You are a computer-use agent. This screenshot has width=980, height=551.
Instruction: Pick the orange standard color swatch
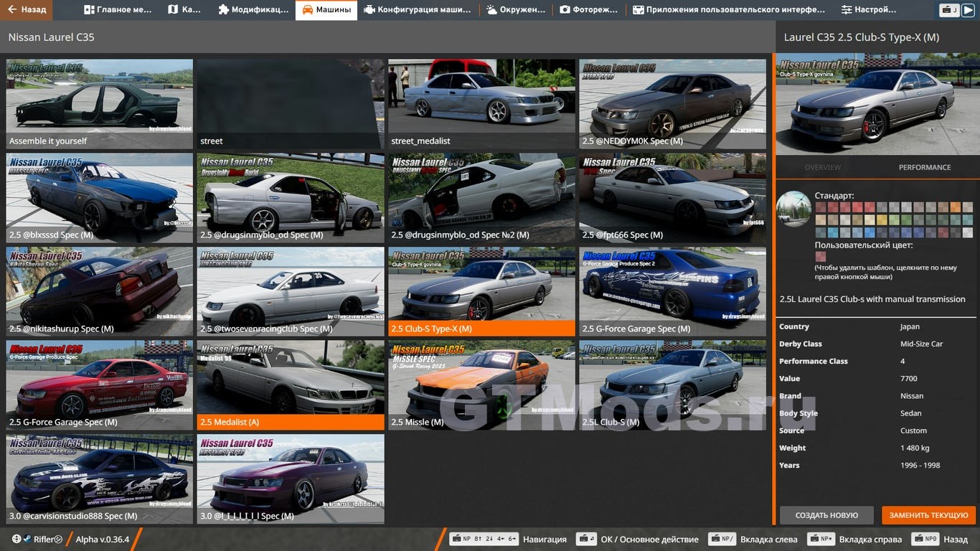(956, 207)
